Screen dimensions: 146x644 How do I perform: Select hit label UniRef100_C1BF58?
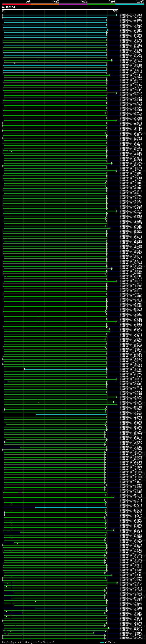click(131, 417)
